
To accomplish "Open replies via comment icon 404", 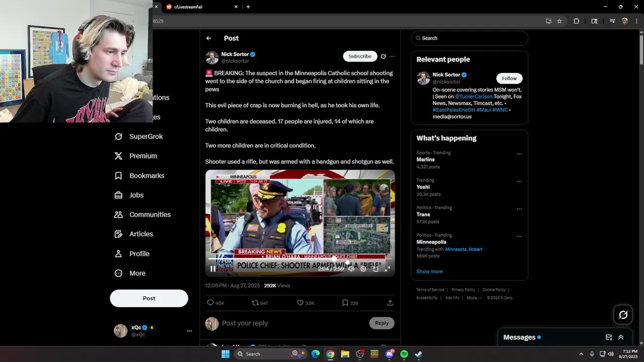I will pos(215,303).
